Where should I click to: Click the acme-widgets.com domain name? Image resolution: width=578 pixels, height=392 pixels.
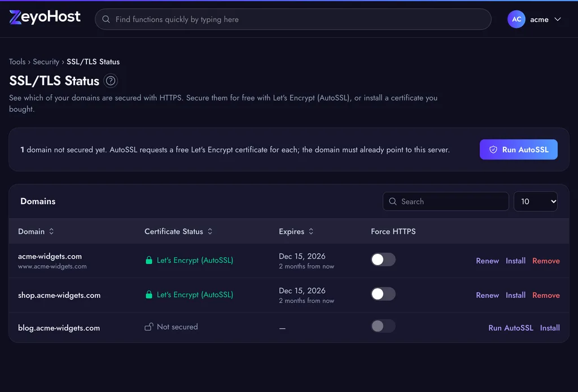(50, 256)
